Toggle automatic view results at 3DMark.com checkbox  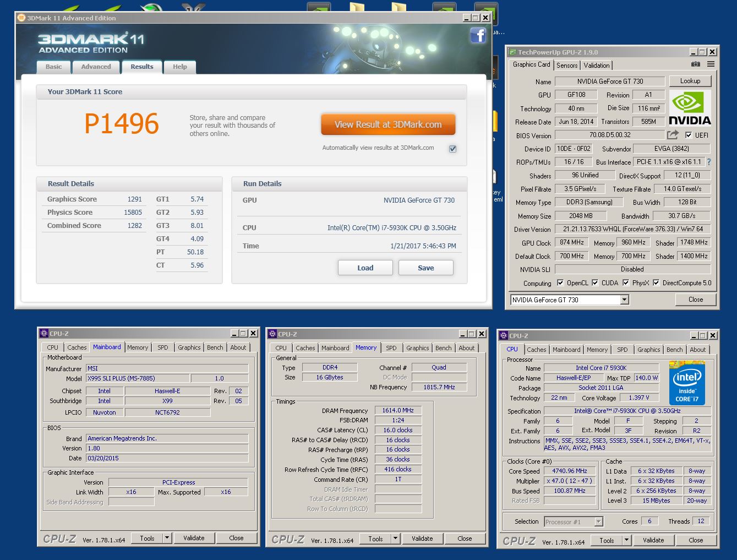[452, 149]
